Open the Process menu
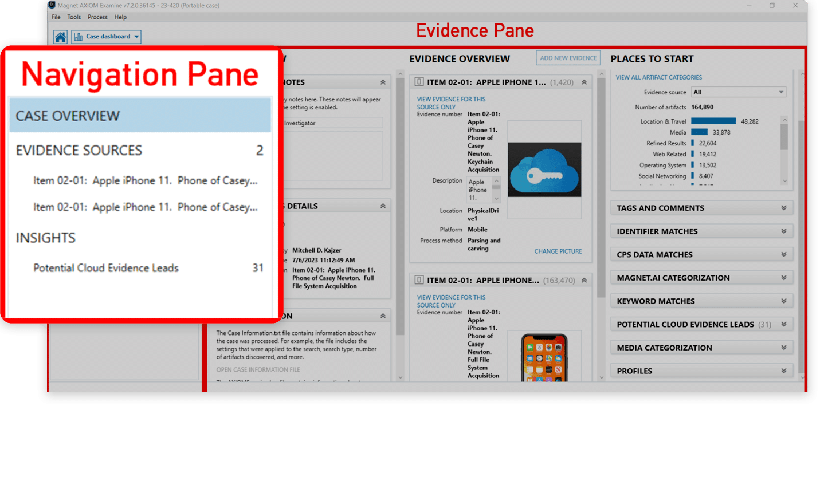 coord(97,17)
